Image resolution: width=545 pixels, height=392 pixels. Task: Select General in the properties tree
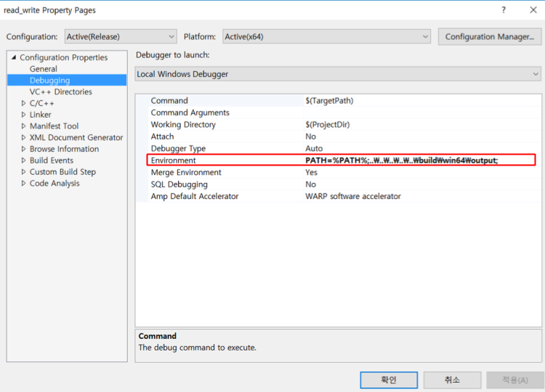coord(43,69)
